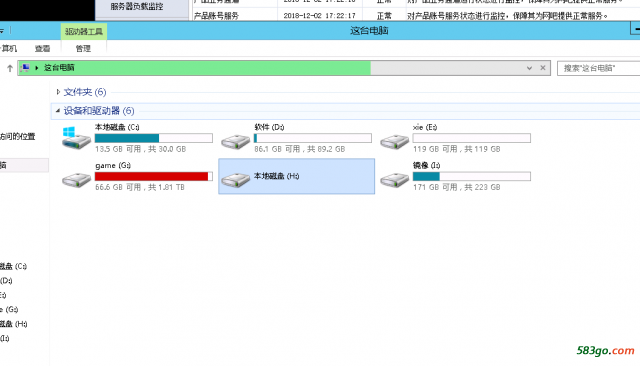Select the game (G:) drive icon

point(76,180)
